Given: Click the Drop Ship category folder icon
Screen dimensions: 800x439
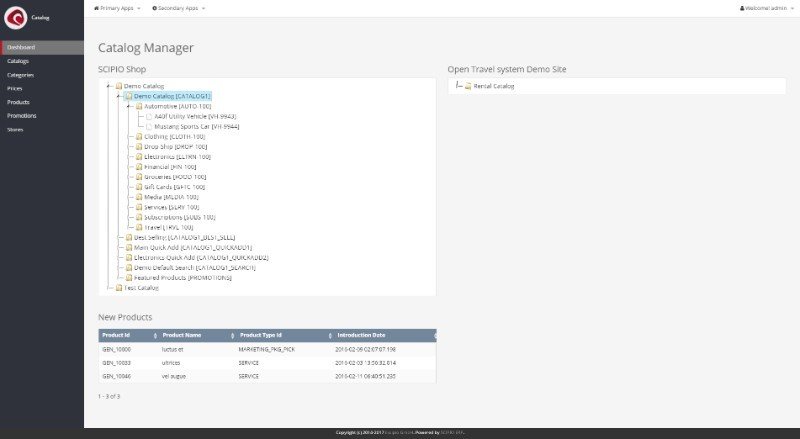Looking at the screenshot, I should [x=139, y=147].
